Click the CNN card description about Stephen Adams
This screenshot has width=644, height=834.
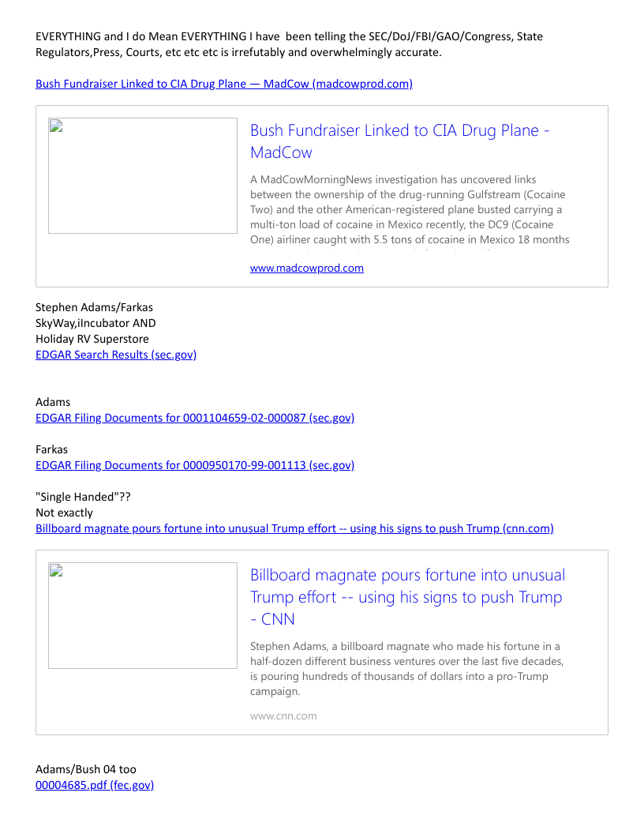406,669
